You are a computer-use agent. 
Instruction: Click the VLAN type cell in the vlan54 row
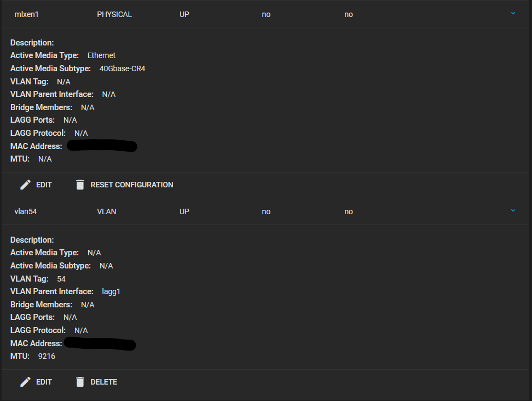[107, 211]
